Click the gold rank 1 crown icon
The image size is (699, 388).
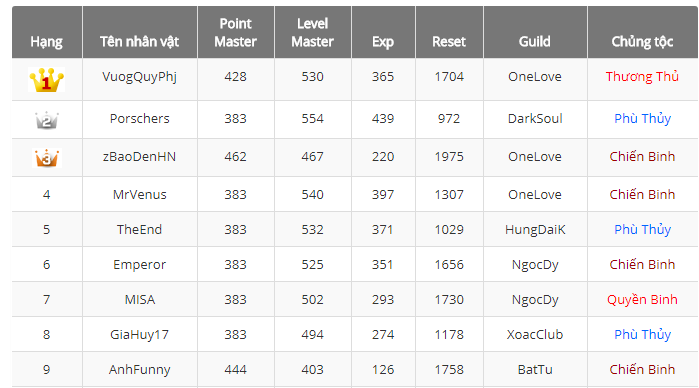(46, 80)
